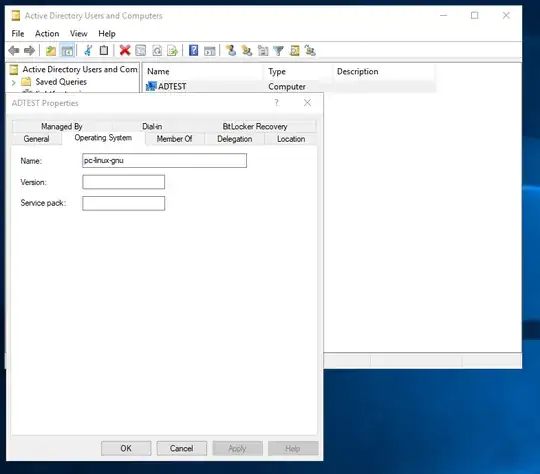The image size is (540, 474).
Task: Click the Filter funnel toolbar icon
Action: click(x=278, y=51)
